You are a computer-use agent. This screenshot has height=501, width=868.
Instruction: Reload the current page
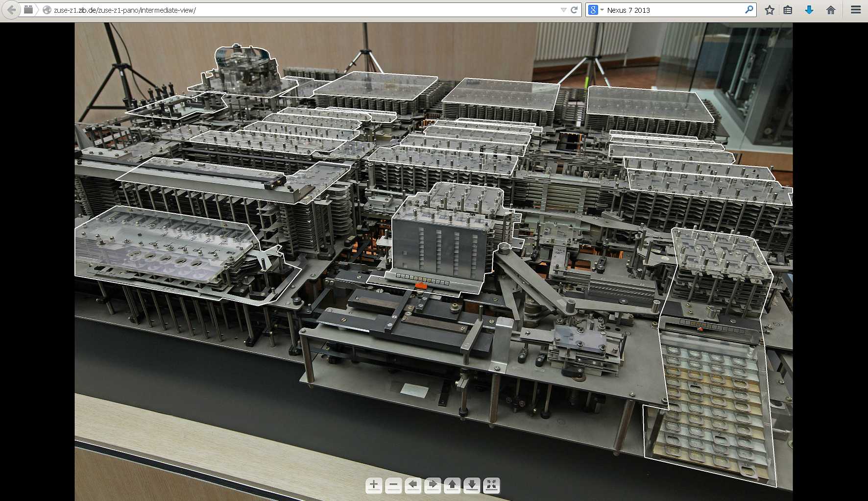click(x=574, y=10)
